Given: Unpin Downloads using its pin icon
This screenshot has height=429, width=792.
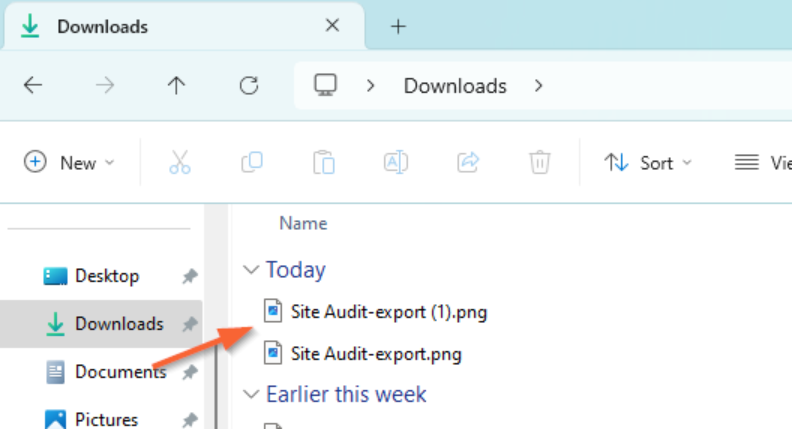Looking at the screenshot, I should point(190,324).
